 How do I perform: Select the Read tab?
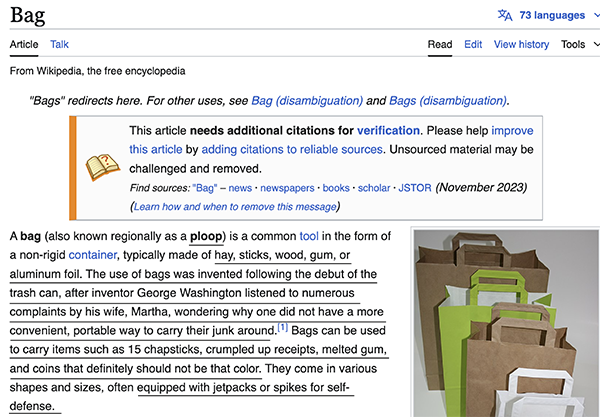(440, 44)
